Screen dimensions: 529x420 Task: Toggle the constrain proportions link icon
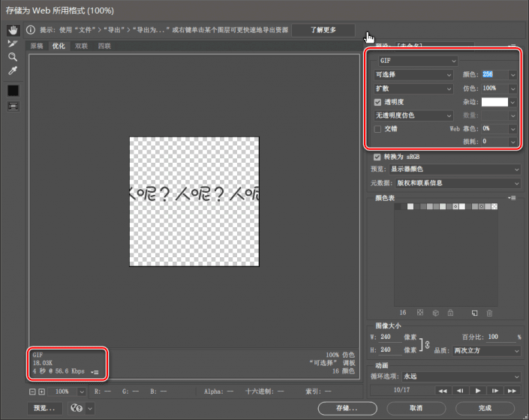coord(428,345)
